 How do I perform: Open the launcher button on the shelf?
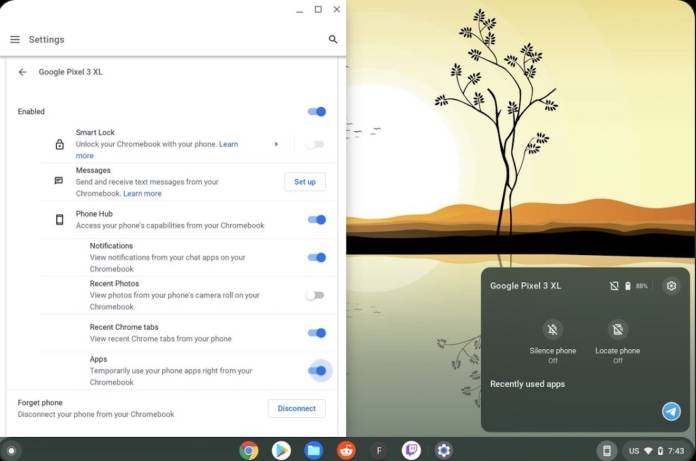[12, 451]
